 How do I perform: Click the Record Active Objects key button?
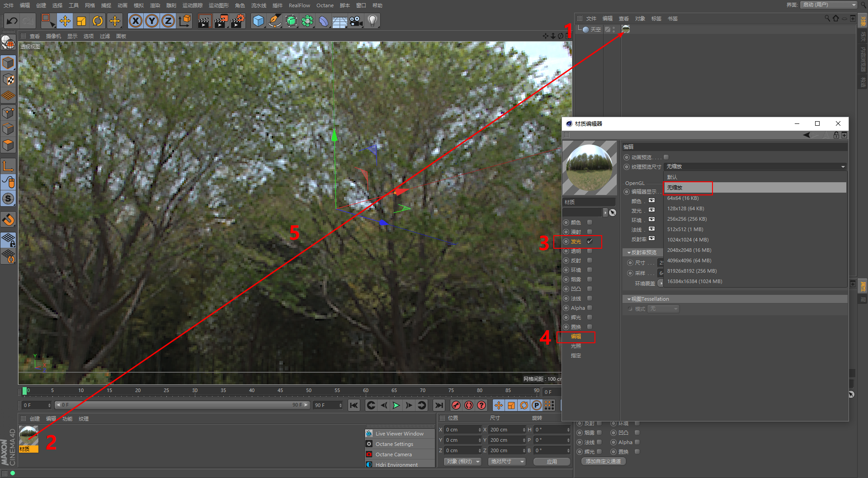coord(456,405)
